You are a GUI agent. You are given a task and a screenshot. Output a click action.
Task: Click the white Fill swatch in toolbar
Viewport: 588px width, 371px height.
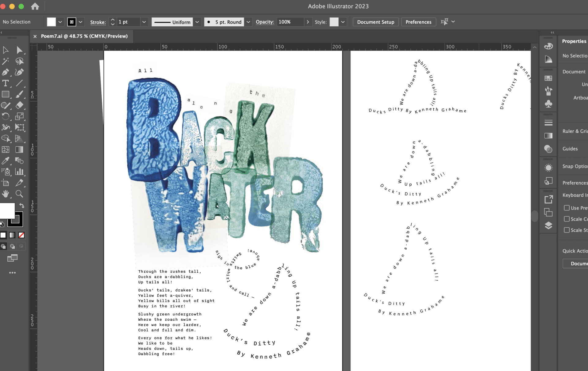[7, 210]
